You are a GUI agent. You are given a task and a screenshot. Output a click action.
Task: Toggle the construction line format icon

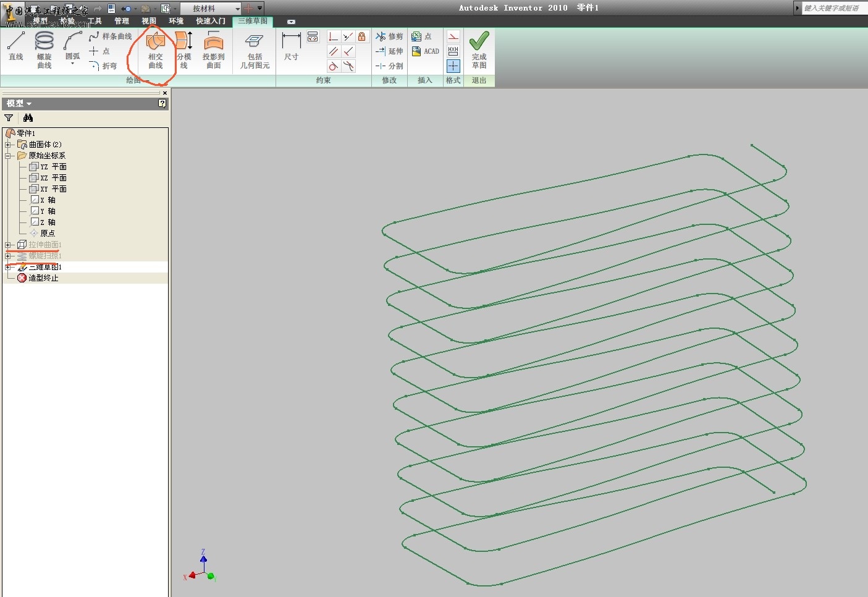click(x=453, y=36)
